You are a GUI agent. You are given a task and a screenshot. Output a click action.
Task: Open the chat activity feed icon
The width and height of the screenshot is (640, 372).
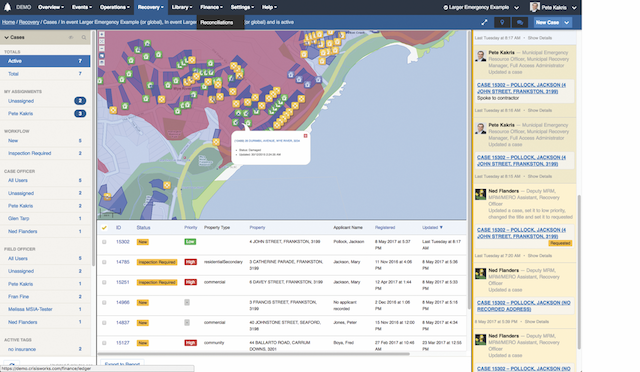coord(520,22)
